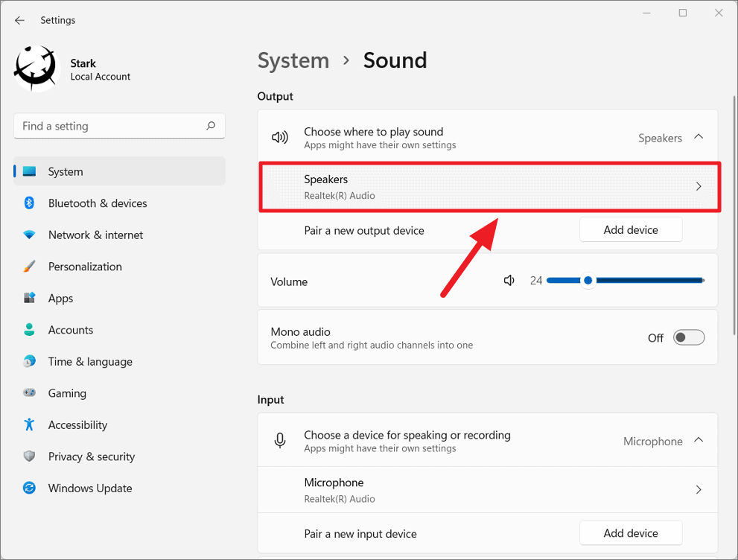Click Add device for input
The height and width of the screenshot is (560, 738).
pos(630,532)
